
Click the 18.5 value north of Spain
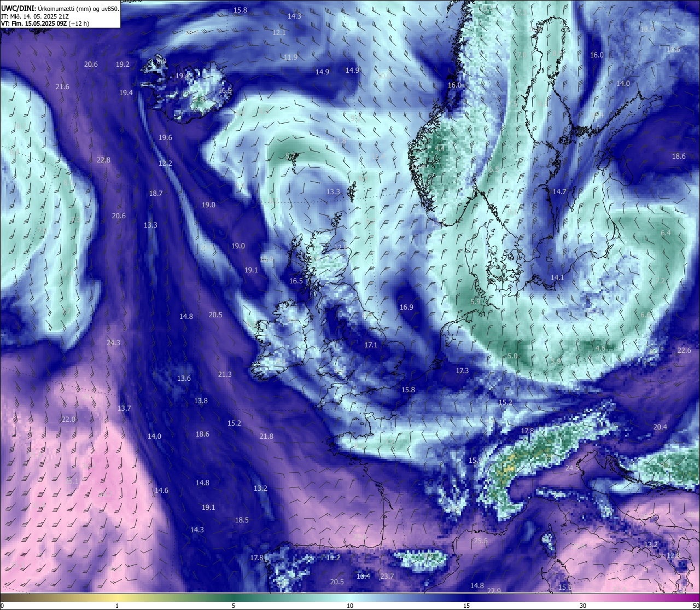click(242, 520)
